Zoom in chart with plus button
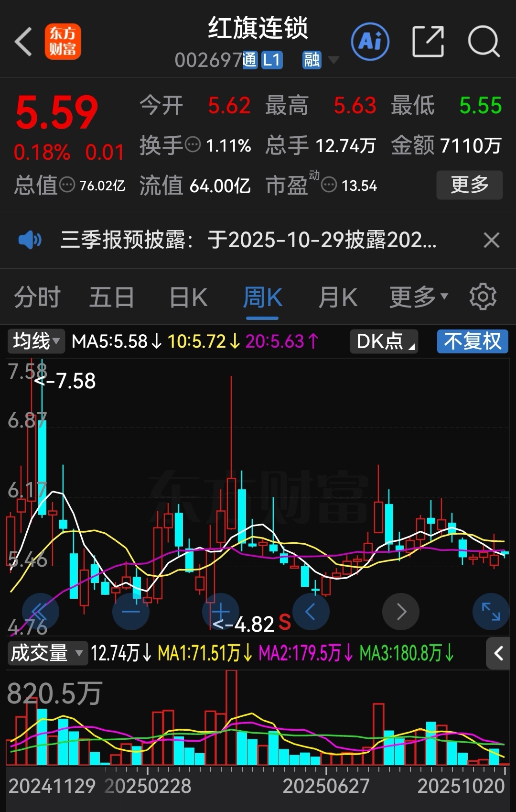The height and width of the screenshot is (812, 516). click(x=221, y=611)
